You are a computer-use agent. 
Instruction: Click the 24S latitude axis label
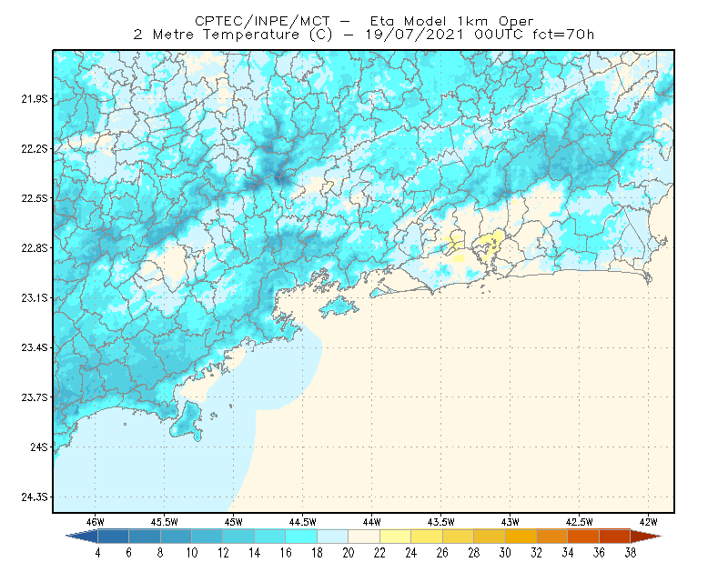[x=39, y=447]
